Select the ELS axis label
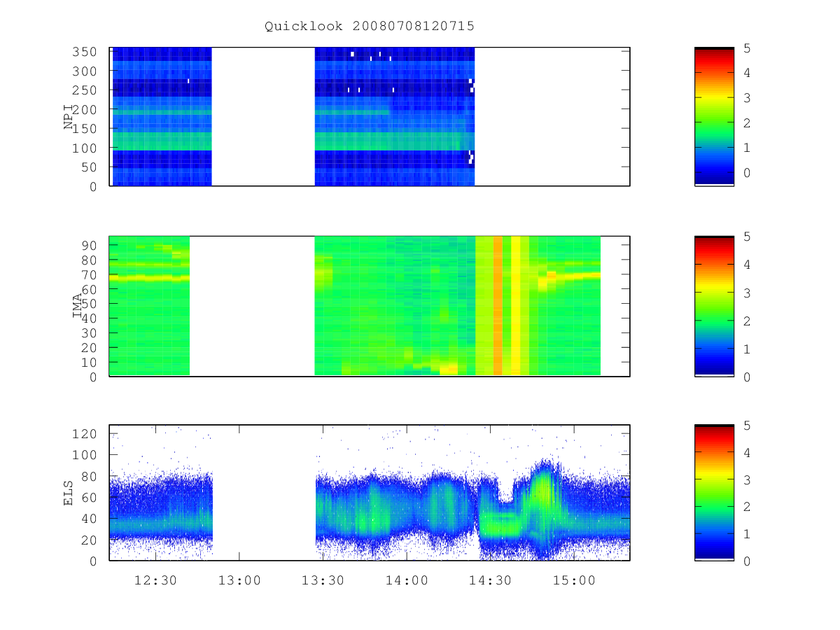The image size is (840, 630). coord(69,493)
